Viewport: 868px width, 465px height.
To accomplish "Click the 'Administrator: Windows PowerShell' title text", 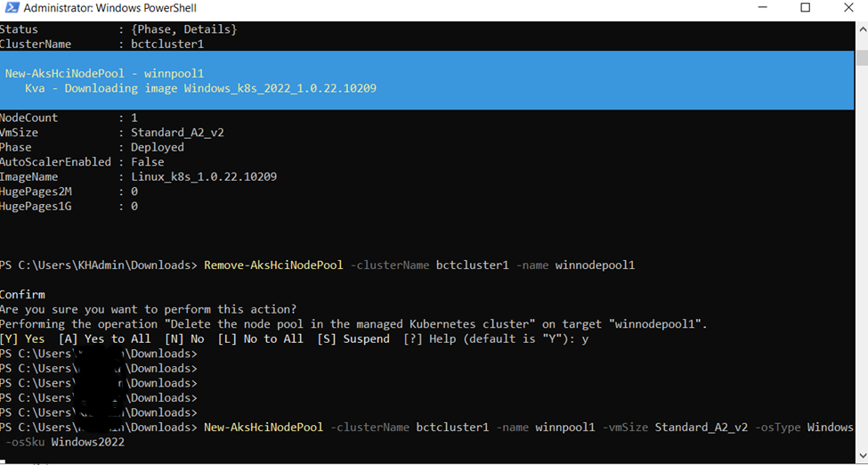I will coord(110,8).
